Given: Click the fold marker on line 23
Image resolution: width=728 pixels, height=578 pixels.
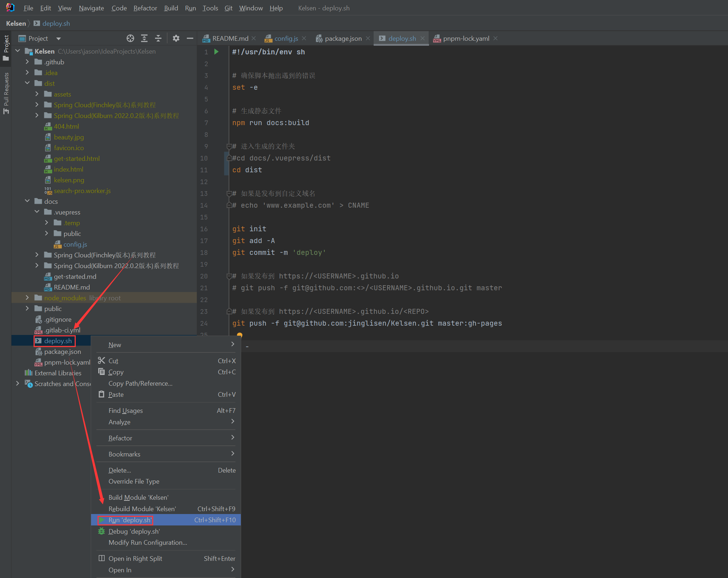Looking at the screenshot, I should pyautogui.click(x=229, y=311).
